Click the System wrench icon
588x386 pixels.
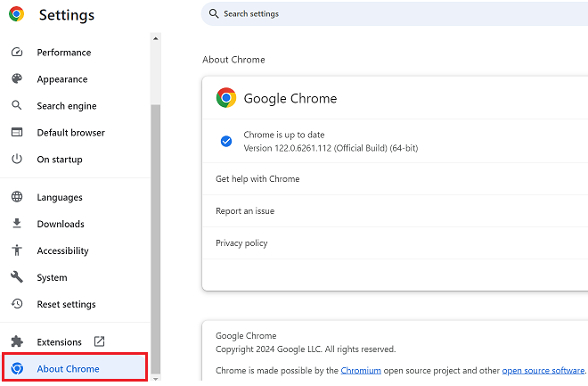(x=16, y=277)
